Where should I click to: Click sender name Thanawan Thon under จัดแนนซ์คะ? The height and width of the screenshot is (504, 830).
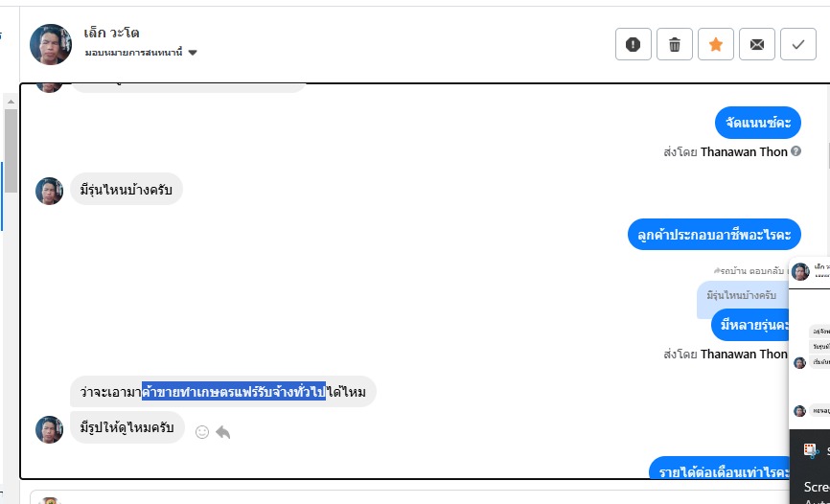(744, 151)
